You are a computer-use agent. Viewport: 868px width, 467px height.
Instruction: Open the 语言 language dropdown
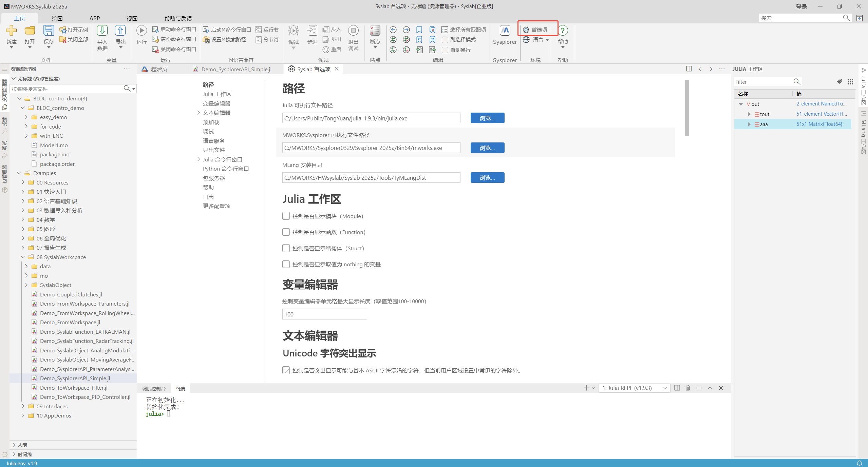point(536,40)
